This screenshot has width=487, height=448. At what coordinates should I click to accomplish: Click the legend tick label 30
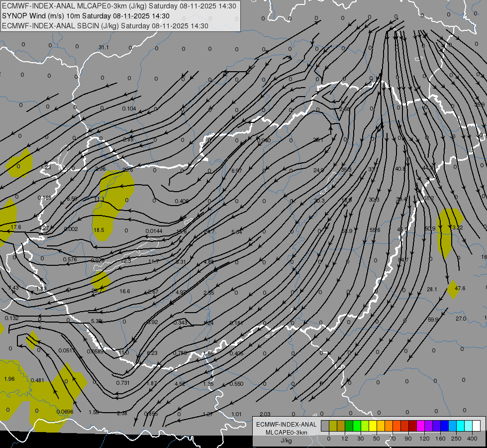coord(361,439)
